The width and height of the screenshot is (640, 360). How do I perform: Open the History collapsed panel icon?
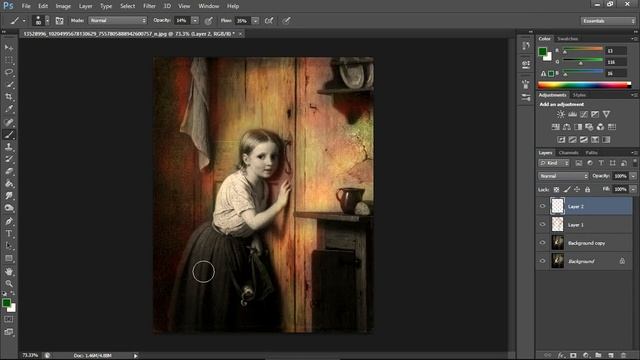(x=526, y=46)
